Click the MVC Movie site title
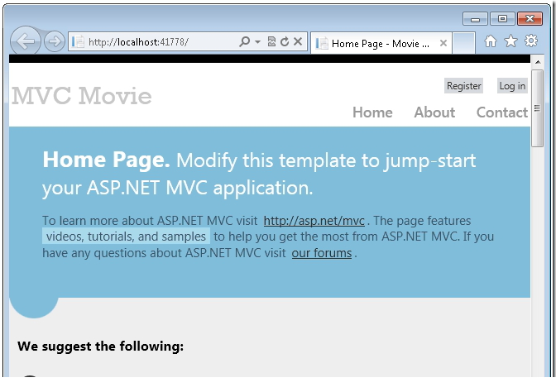 tap(82, 96)
